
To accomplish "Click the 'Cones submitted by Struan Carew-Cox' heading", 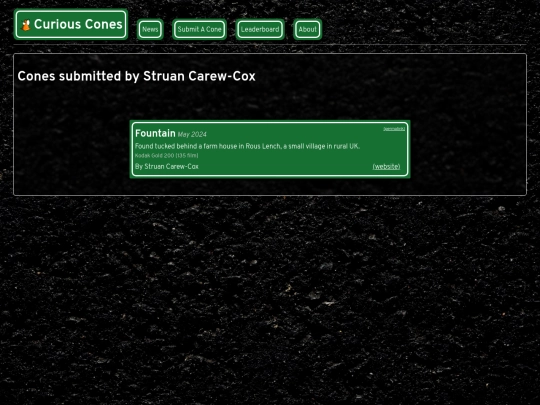I will pos(136,76).
